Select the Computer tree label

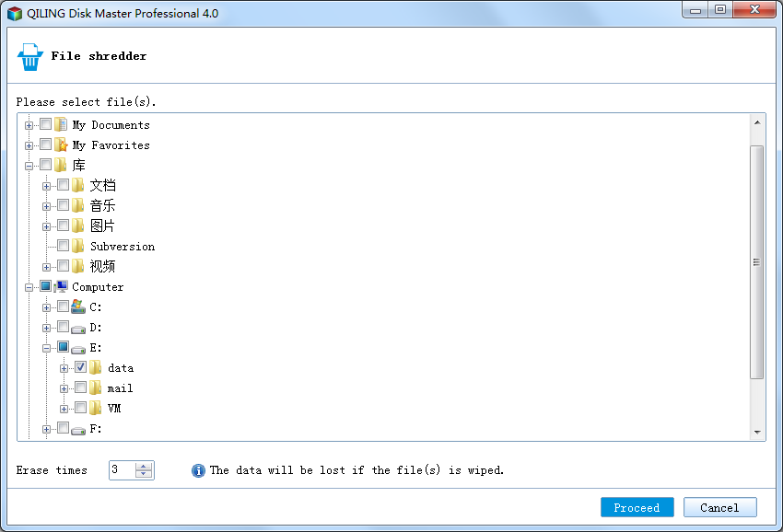(98, 287)
